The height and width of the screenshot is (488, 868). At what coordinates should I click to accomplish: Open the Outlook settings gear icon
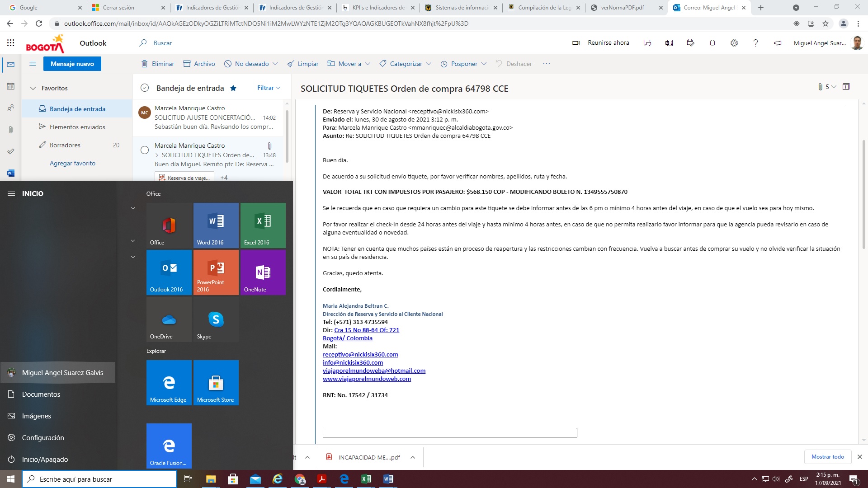click(x=734, y=43)
